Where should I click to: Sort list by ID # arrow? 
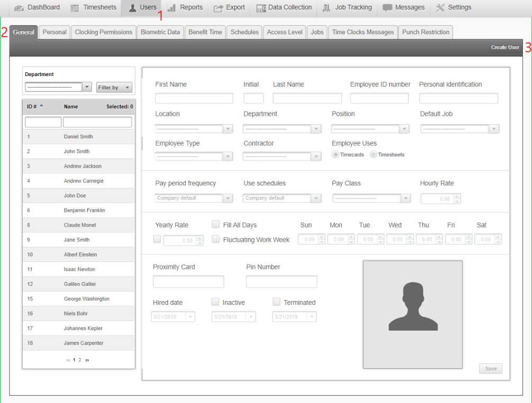point(41,106)
